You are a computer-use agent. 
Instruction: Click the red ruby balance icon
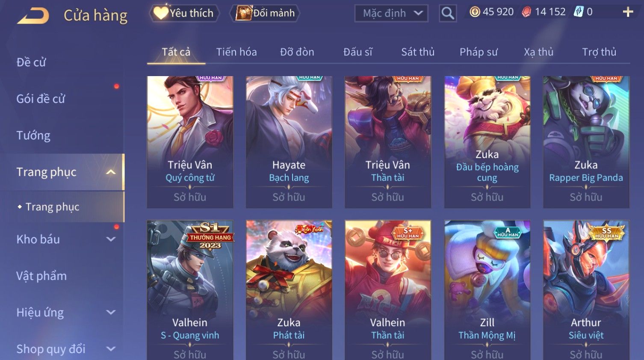(x=526, y=12)
